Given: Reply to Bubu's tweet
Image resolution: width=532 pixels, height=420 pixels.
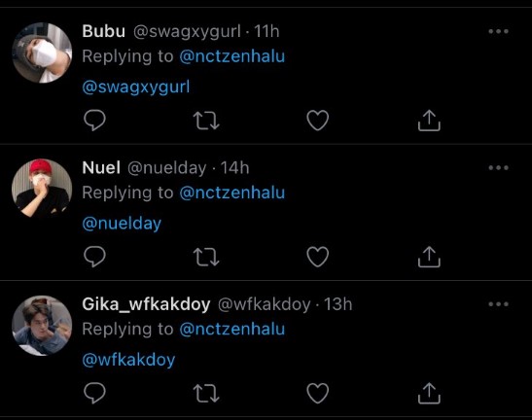Looking at the screenshot, I should (94, 121).
